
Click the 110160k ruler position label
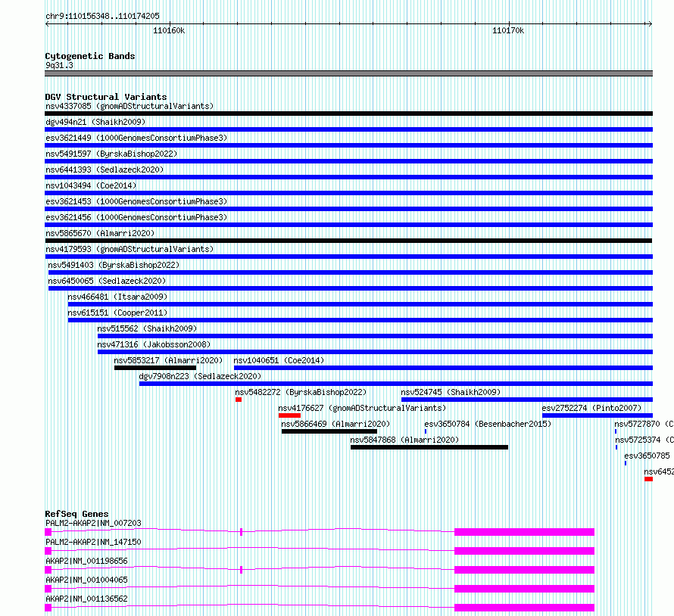tap(169, 30)
